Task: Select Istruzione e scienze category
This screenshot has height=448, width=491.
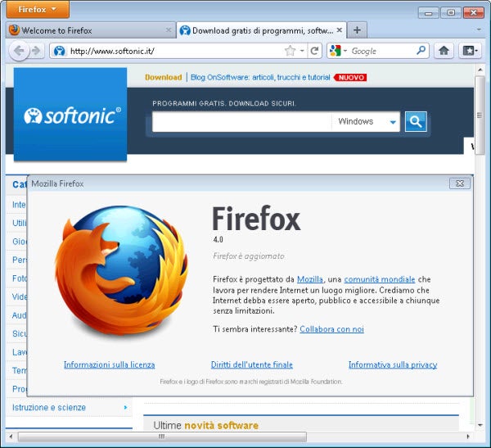Action: pyautogui.click(x=49, y=407)
